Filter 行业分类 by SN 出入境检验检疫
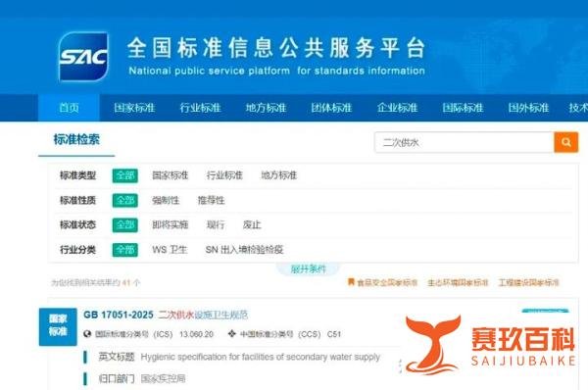 point(244,250)
